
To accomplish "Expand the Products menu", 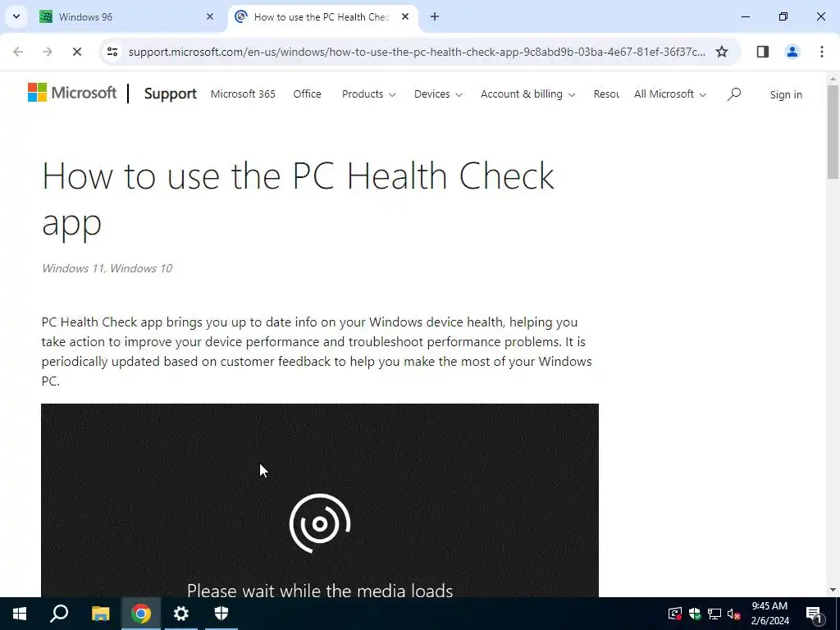I will (x=368, y=94).
